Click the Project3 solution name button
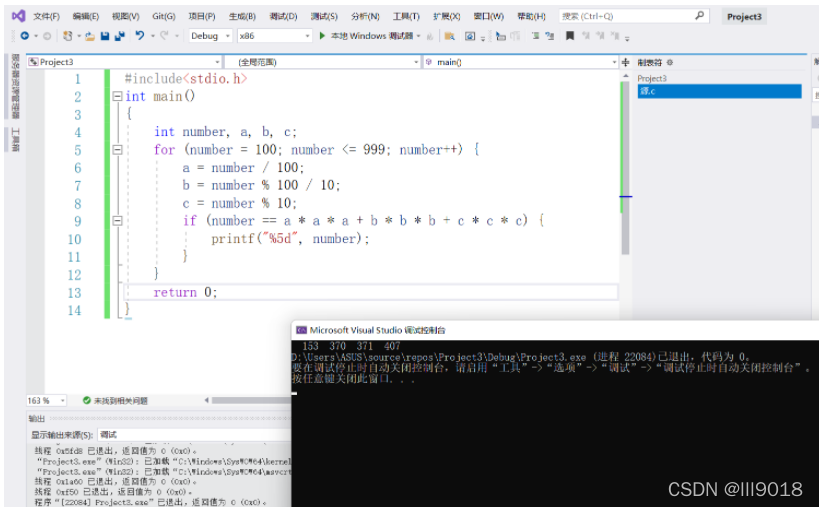Viewport: 819px width, 507px height. [744, 17]
